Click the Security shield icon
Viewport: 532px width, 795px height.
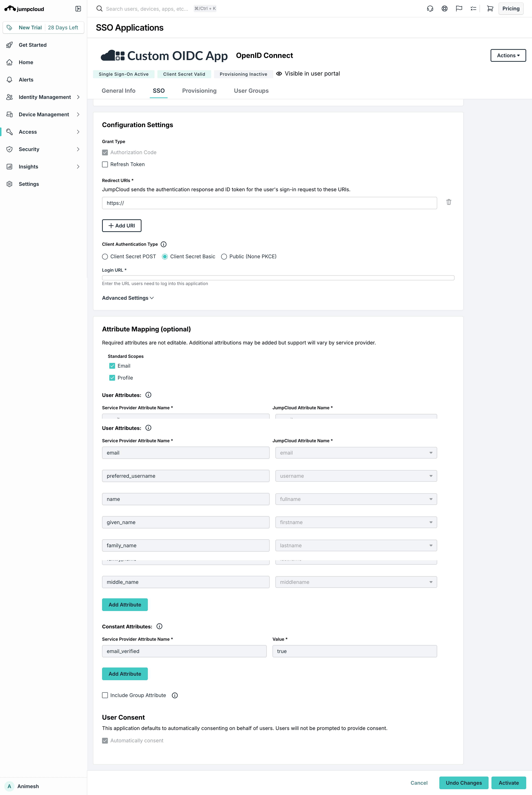[x=9, y=149]
